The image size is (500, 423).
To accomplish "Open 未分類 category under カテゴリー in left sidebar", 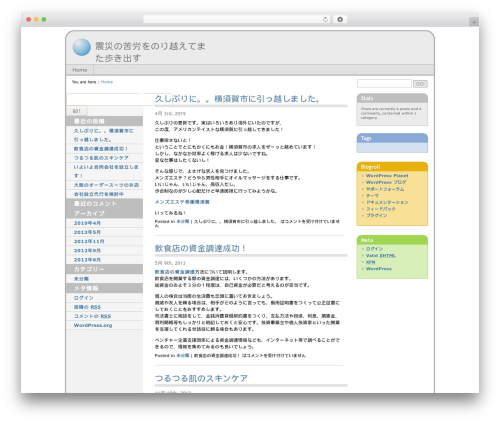I will [81, 279].
